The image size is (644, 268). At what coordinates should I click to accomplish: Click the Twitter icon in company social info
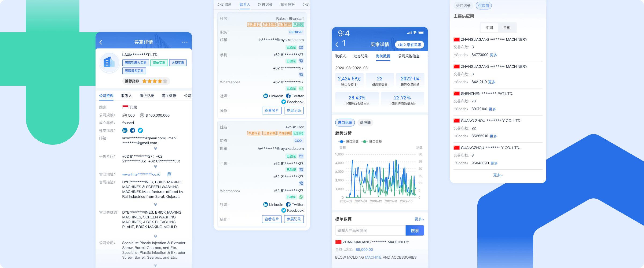[140, 131]
